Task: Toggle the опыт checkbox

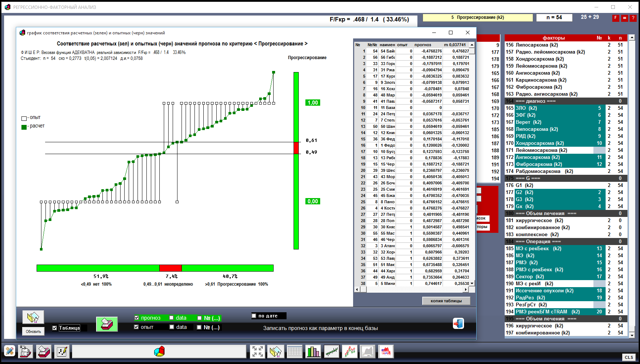Action: point(136,327)
